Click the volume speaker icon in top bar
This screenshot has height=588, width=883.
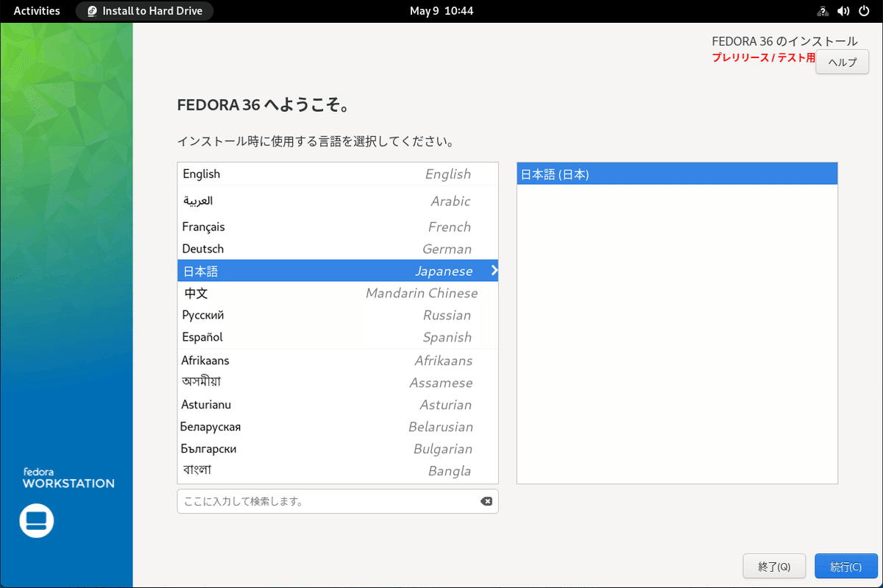[843, 11]
